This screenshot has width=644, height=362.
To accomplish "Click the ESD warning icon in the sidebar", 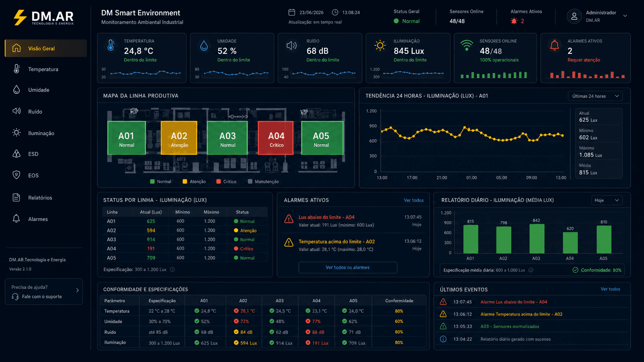I will [x=17, y=154].
